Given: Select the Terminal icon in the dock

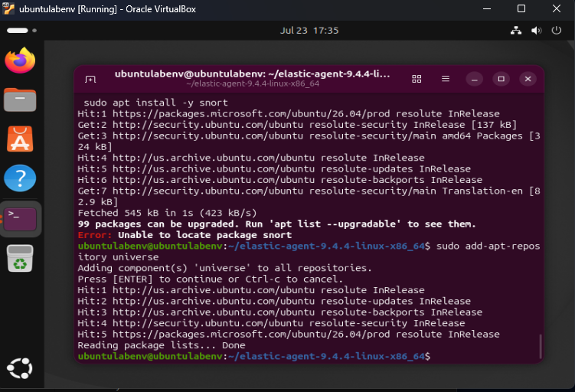Looking at the screenshot, I should [x=20, y=219].
